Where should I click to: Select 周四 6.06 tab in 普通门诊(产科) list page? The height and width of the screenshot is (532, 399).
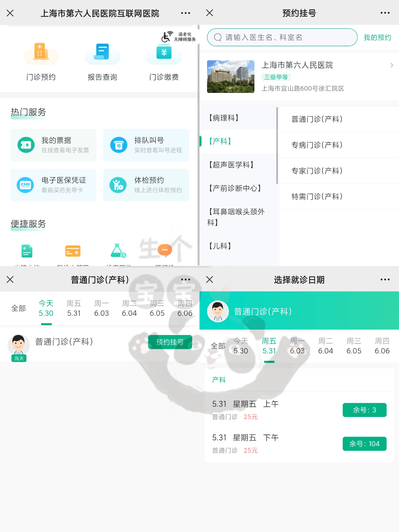click(x=185, y=308)
